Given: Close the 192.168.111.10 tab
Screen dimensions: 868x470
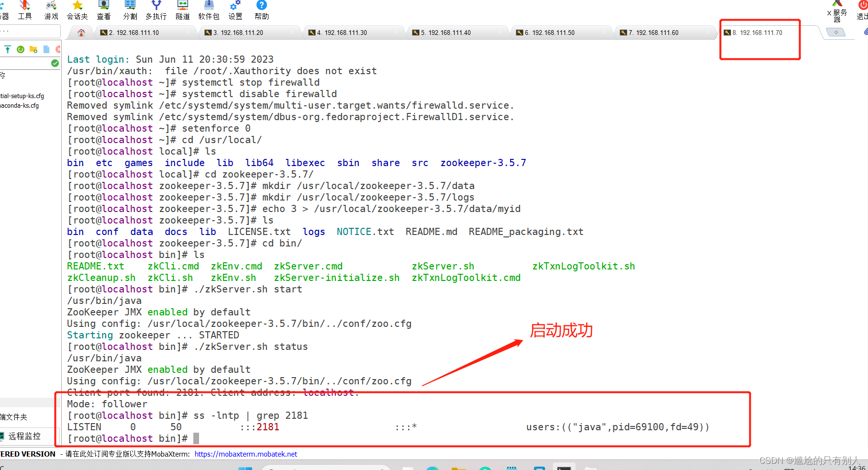Looking at the screenshot, I should pos(188,33).
